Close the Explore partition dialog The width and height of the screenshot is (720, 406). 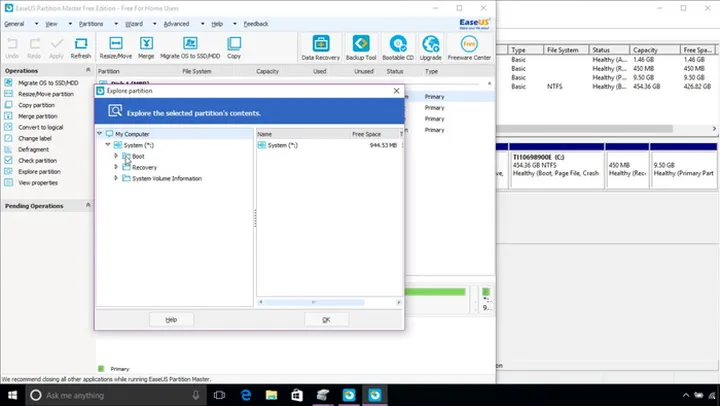pos(396,91)
